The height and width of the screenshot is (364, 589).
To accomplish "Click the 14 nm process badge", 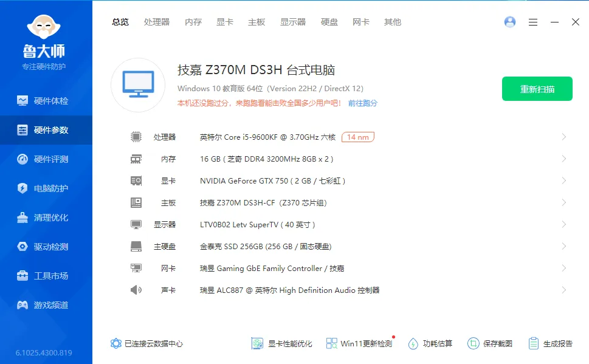I will point(357,137).
